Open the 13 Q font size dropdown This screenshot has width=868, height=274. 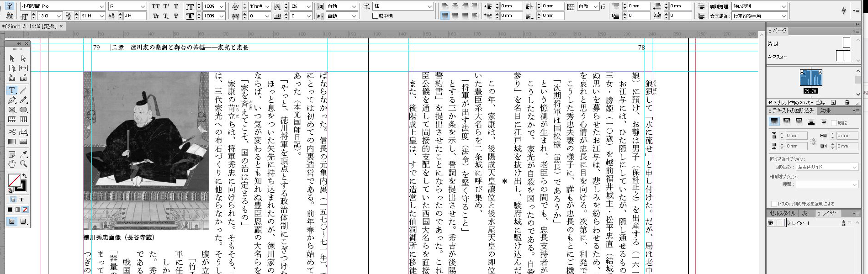pos(59,16)
